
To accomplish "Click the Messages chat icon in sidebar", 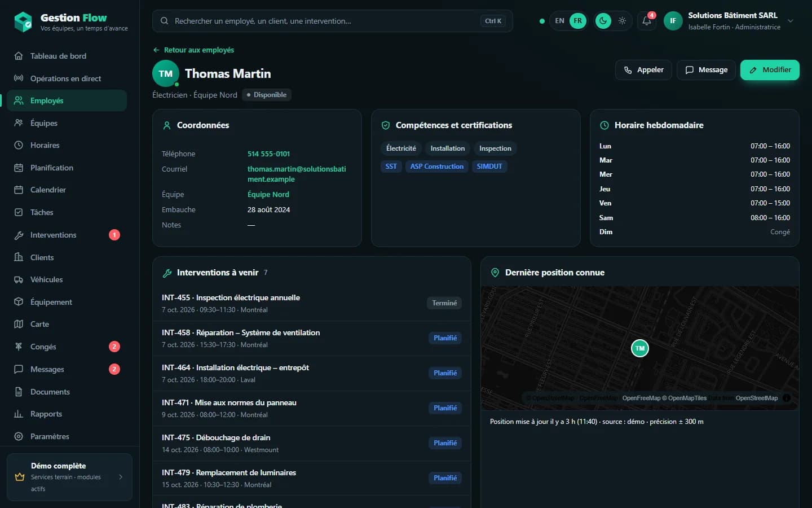I will 19,369.
